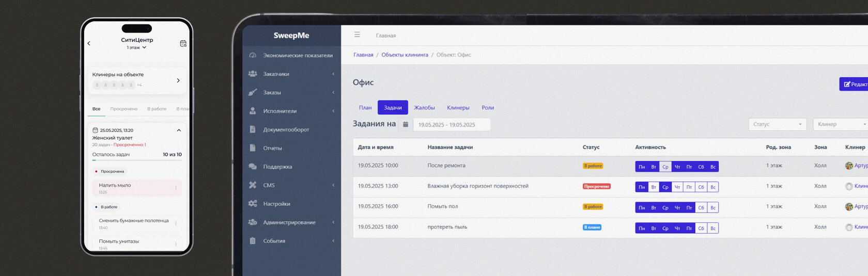This screenshot has width=868, height=276.
Task: Switch to the Жалобы tab
Action: click(x=424, y=107)
